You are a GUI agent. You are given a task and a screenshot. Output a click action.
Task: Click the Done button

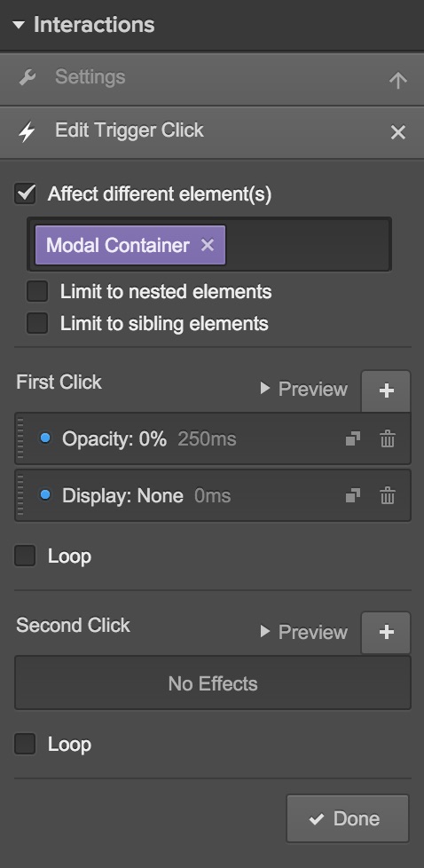(x=348, y=818)
